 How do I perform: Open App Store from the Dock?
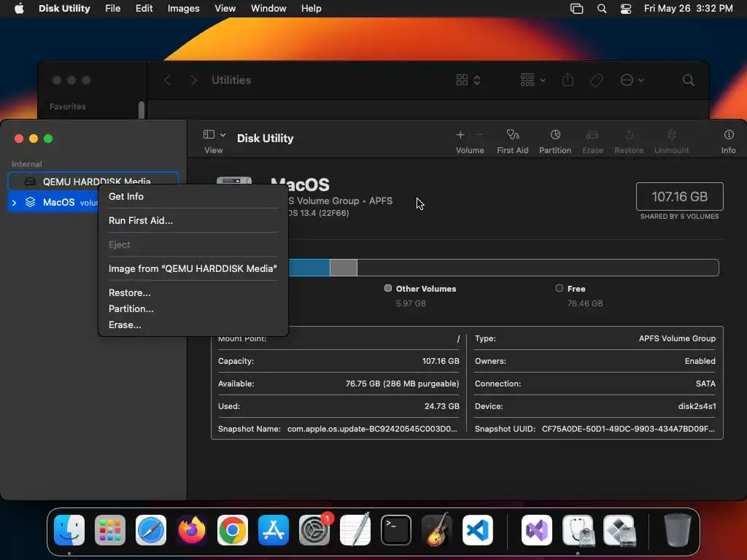274,530
